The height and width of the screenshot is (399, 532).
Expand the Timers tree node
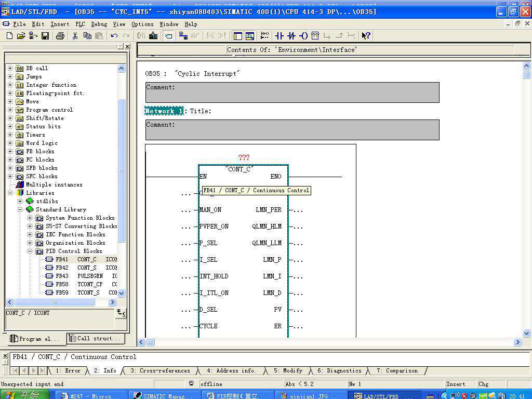[10, 135]
